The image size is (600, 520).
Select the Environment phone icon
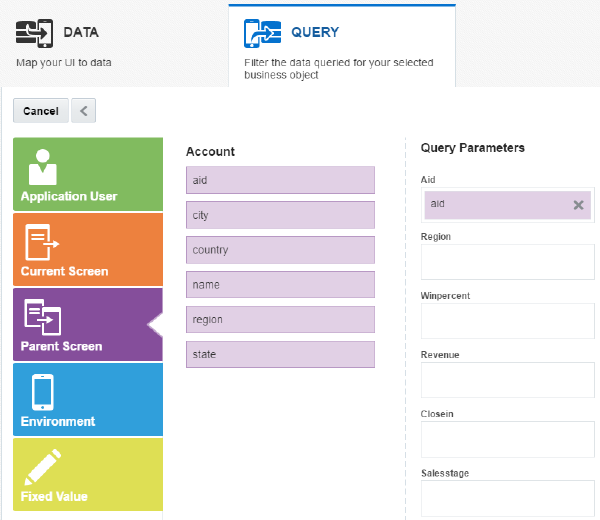(43, 392)
